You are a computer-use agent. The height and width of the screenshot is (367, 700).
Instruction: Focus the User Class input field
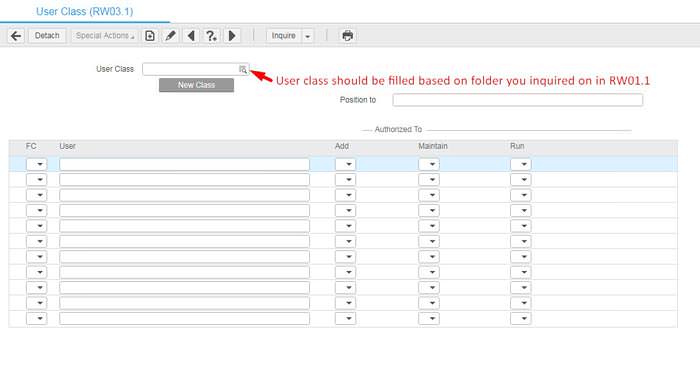click(196, 69)
